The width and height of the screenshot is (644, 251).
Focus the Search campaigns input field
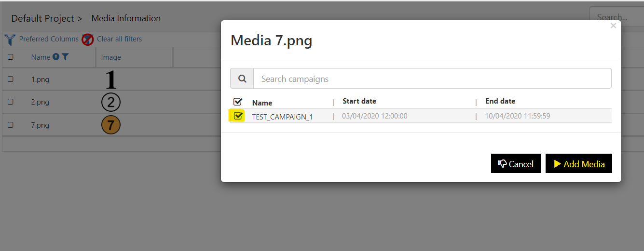coord(432,79)
